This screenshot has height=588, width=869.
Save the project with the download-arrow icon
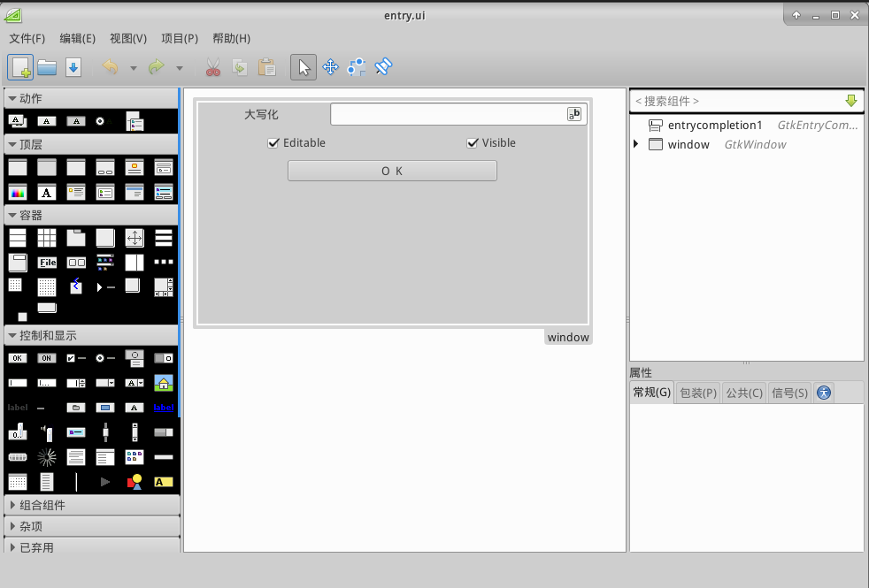tap(73, 67)
